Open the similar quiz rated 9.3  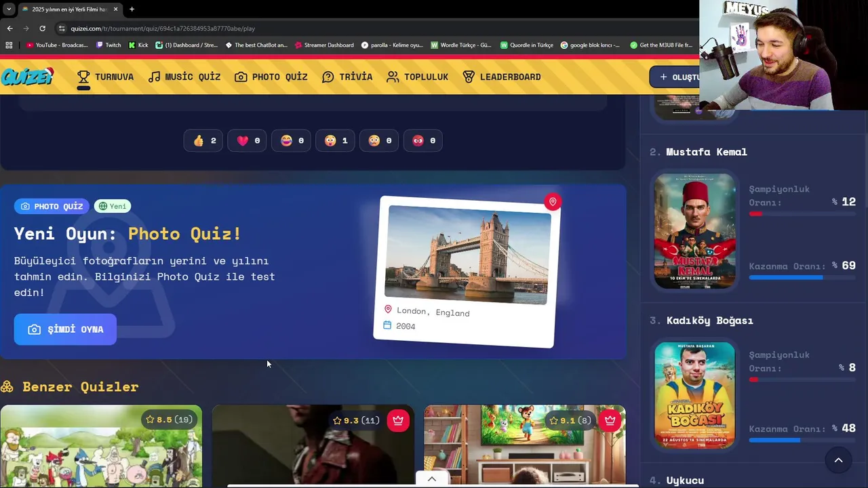pyautogui.click(x=313, y=446)
